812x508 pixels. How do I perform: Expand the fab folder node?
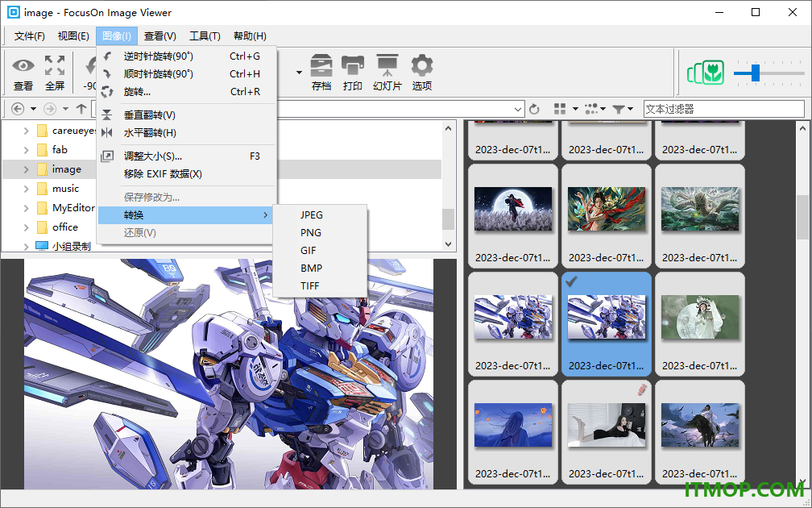tap(26, 150)
